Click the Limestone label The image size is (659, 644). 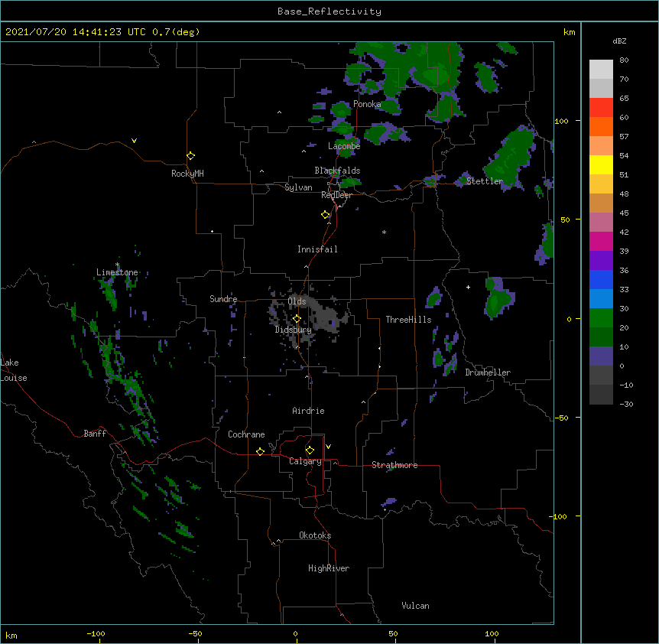117,272
